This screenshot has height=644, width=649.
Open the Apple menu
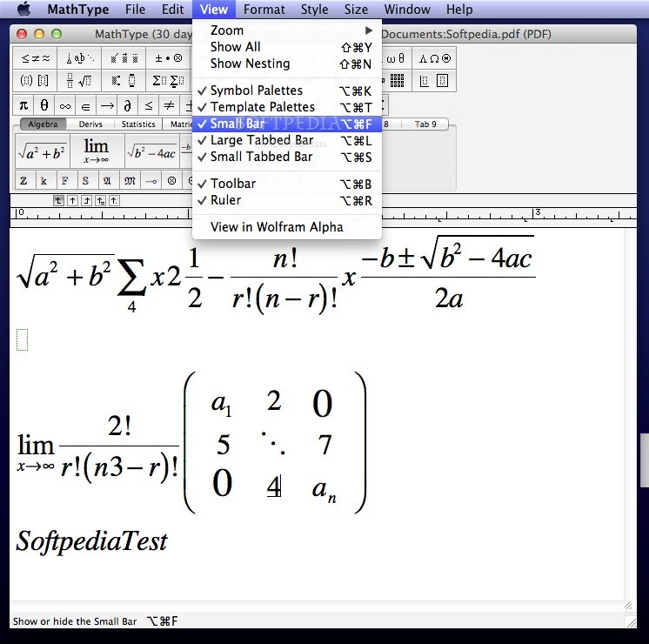(24, 9)
